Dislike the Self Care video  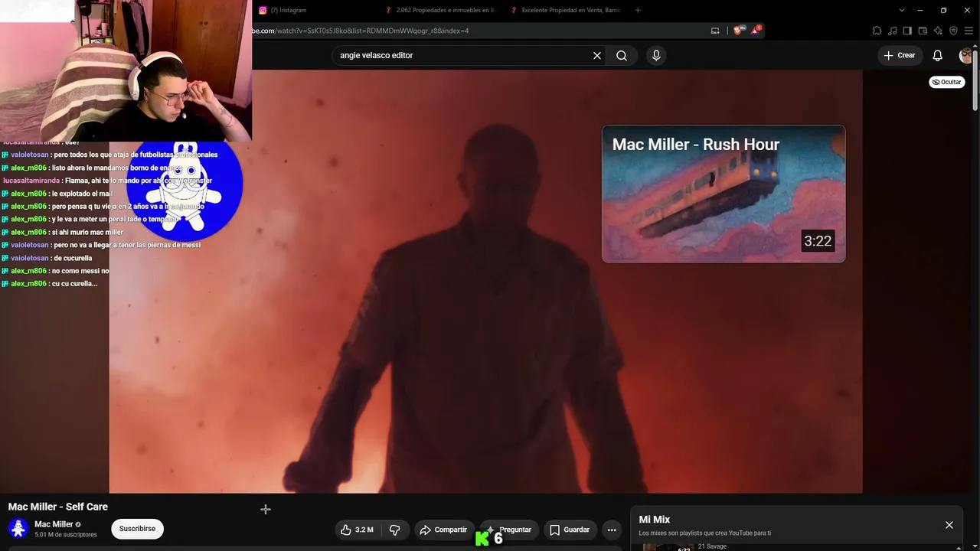[x=395, y=530]
